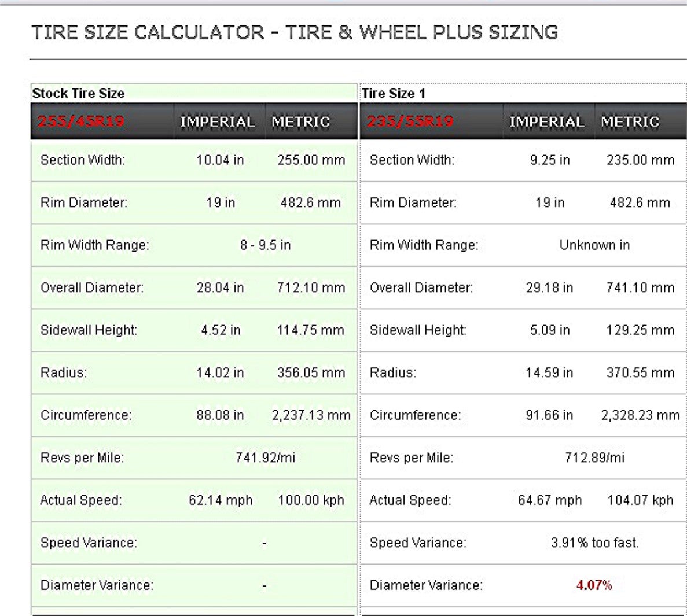Click the METRIC column header under Stock Tire Size

pos(300,121)
